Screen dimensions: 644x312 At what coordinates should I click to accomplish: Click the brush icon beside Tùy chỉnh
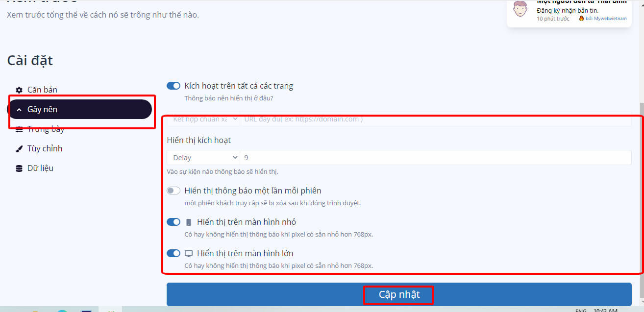point(19,149)
